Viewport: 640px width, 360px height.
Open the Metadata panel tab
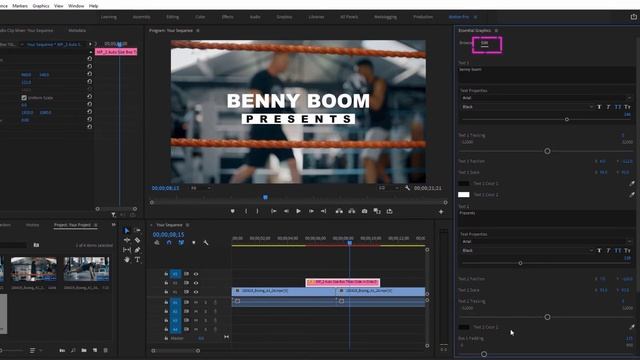(77, 31)
